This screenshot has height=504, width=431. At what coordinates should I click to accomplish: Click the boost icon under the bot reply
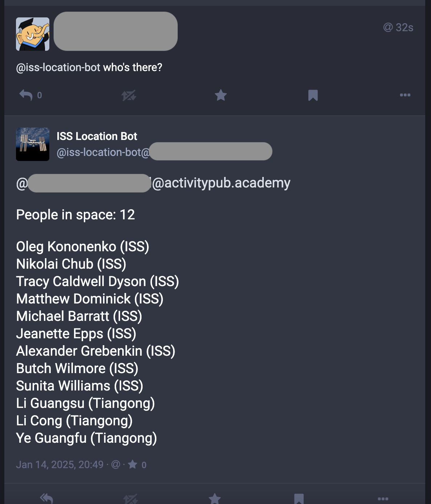[x=130, y=499]
